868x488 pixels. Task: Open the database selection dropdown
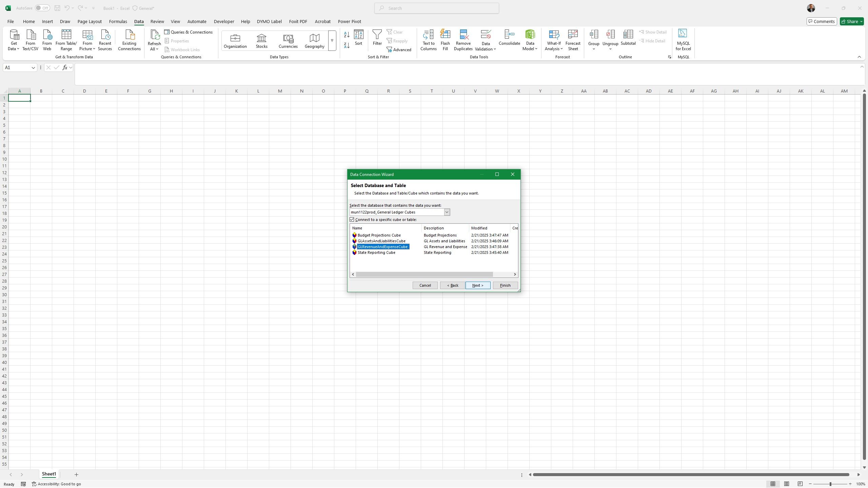point(447,212)
